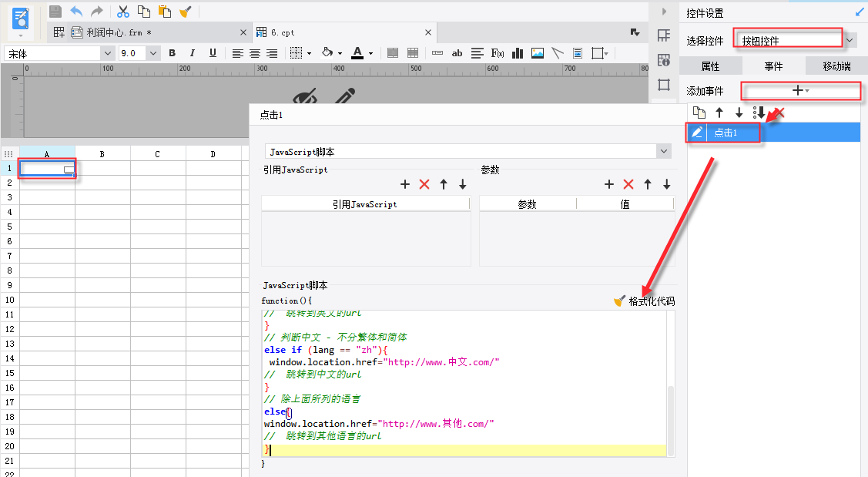Viewport: 868px width, 477px height.
Task: Click the scissors Cut icon in the toolbar
Action: pyautogui.click(x=122, y=11)
